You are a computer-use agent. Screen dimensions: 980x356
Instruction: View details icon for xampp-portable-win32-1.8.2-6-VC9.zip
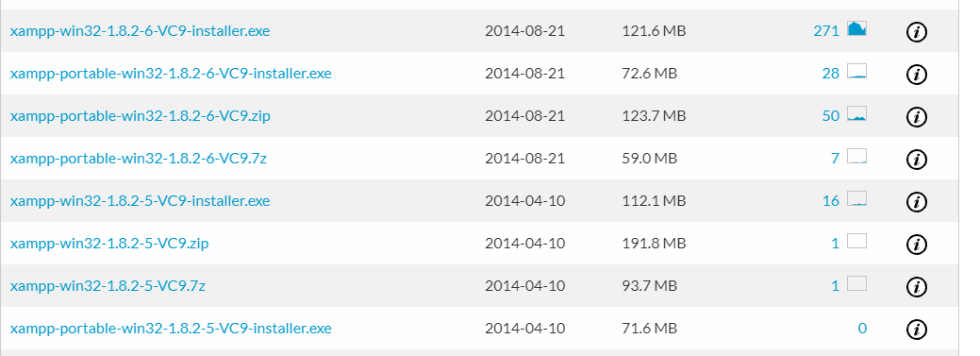pyautogui.click(x=916, y=117)
